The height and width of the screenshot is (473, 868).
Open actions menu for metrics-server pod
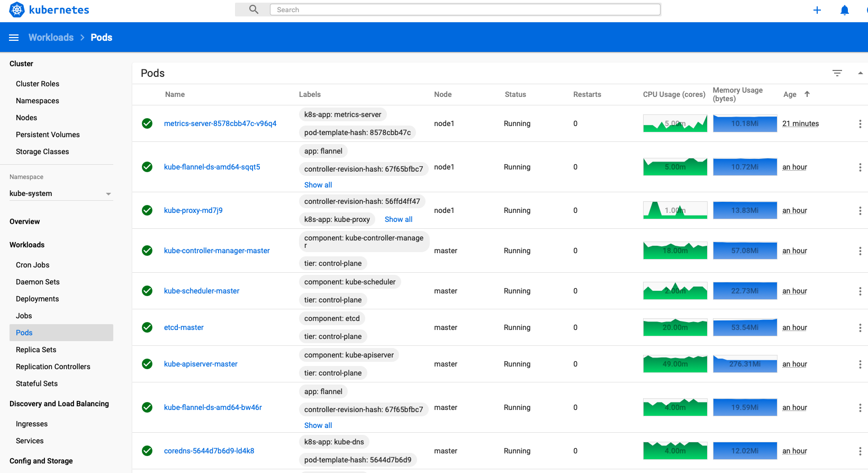860,123
